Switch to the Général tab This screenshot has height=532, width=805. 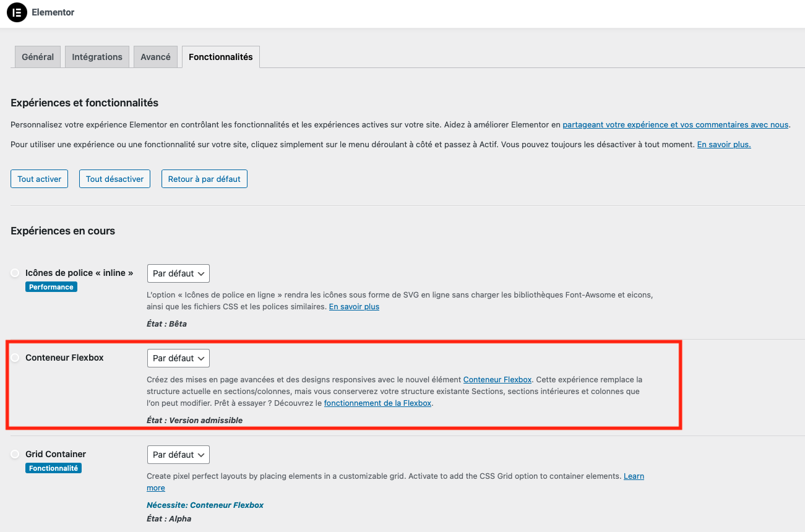[38, 57]
